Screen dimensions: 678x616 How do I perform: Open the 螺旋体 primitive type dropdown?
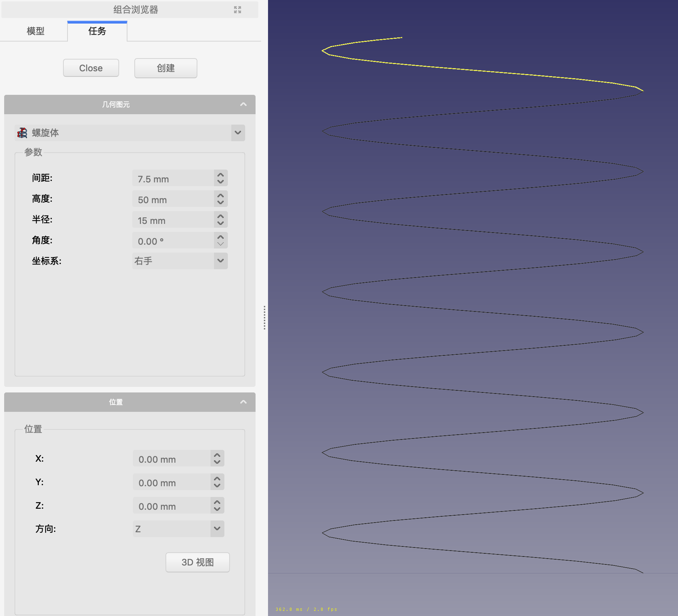point(238,133)
